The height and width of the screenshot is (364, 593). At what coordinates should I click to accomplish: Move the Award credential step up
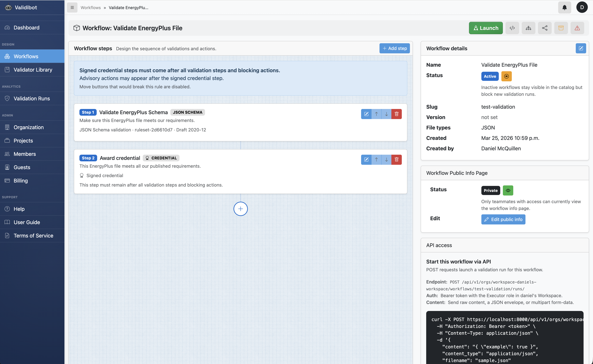[376, 159]
